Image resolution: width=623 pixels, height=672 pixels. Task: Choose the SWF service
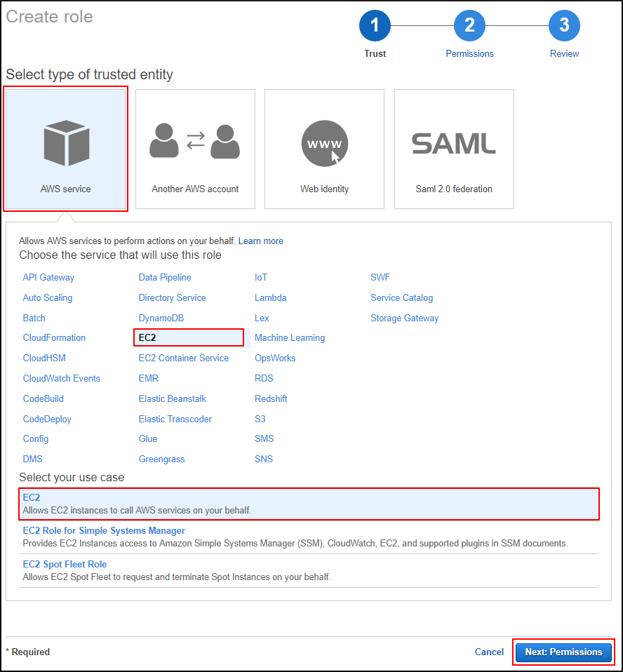[380, 277]
